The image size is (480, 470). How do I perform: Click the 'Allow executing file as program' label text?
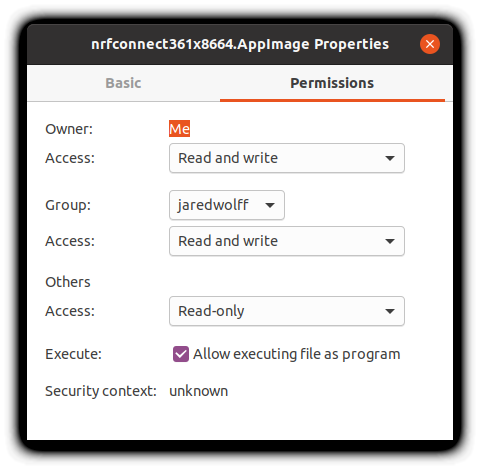(297, 354)
